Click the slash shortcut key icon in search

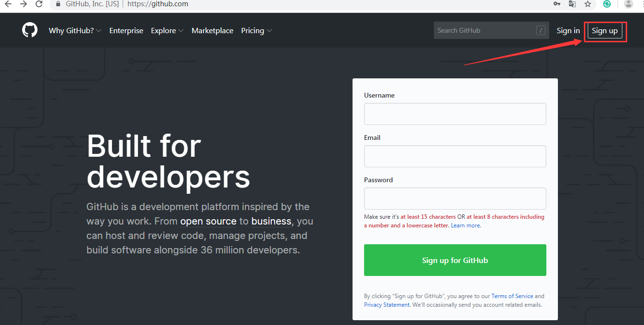pyautogui.click(x=541, y=30)
